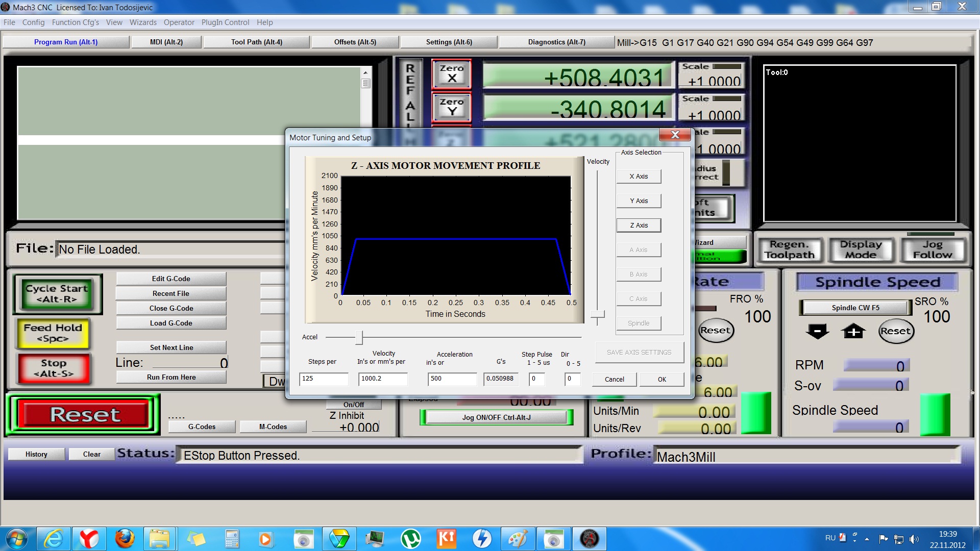Toggle Spindle CW F5
Screen dimensions: 980x551
tap(855, 308)
